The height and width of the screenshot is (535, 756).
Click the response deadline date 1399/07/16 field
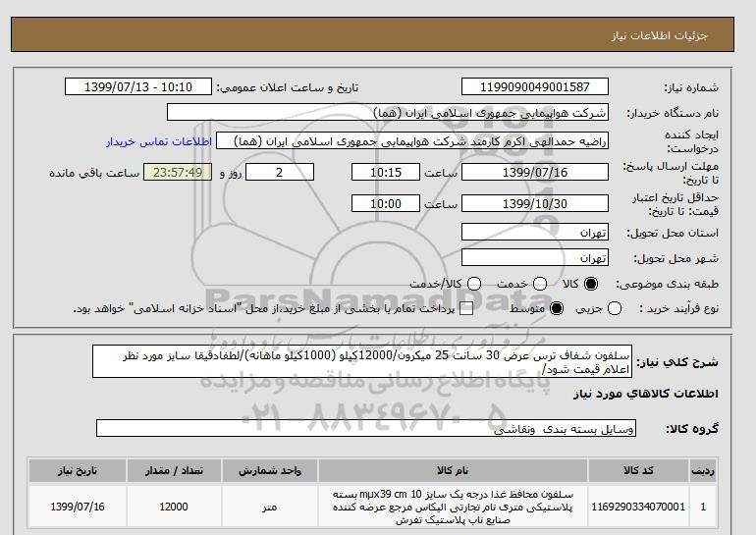(535, 172)
